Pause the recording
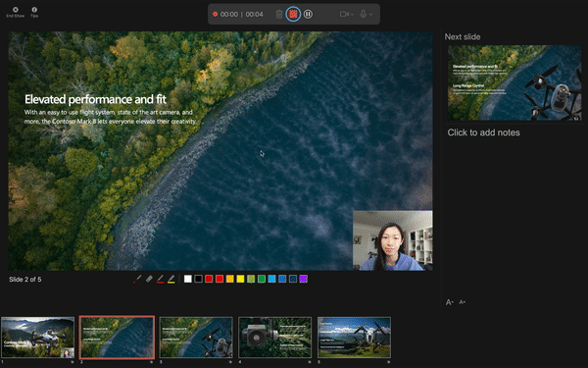Image resolution: width=588 pixels, height=368 pixels. point(308,15)
